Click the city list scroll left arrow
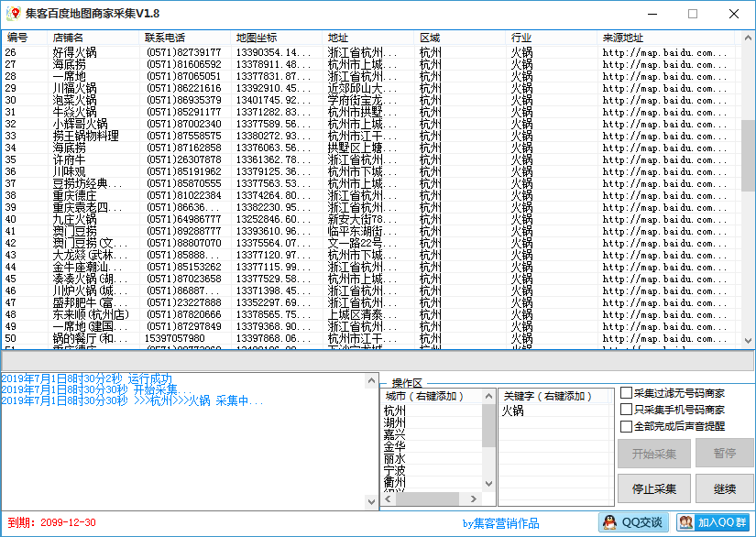Screen dimensions: 756x537 pyautogui.click(x=389, y=499)
